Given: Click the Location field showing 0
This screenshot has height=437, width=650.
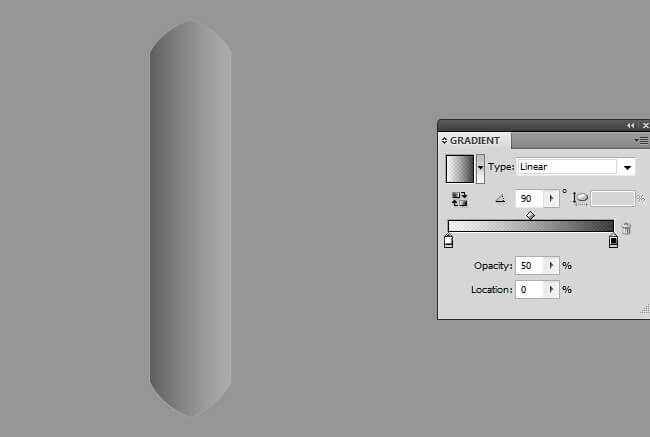Looking at the screenshot, I should click(530, 289).
